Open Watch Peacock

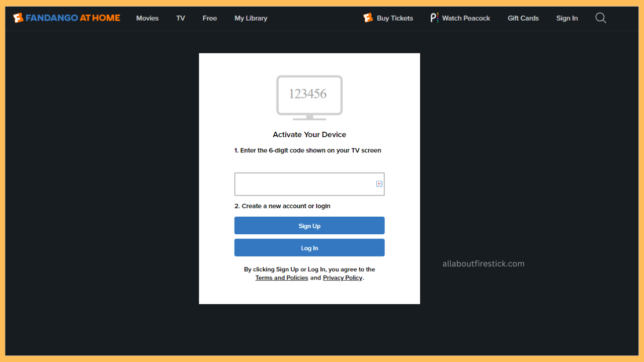coord(465,18)
